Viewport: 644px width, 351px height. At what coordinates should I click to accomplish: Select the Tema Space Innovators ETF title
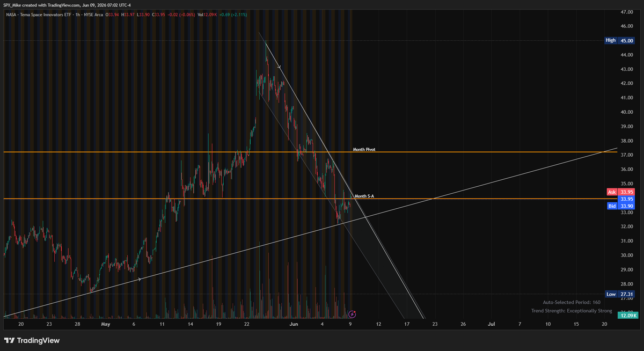click(47, 14)
